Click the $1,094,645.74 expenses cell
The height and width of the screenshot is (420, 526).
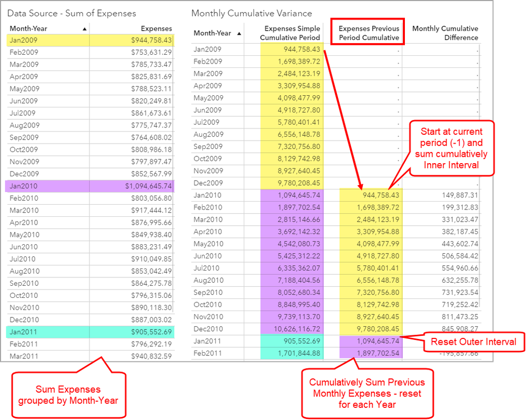[x=148, y=186]
